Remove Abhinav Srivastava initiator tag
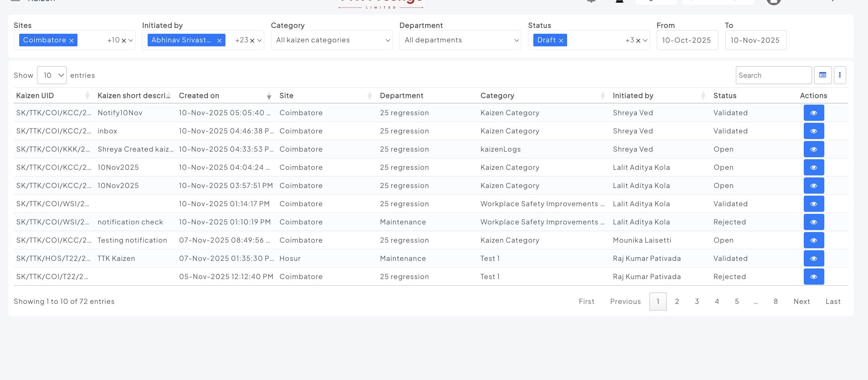Viewport: 868px width, 380px height. (219, 41)
